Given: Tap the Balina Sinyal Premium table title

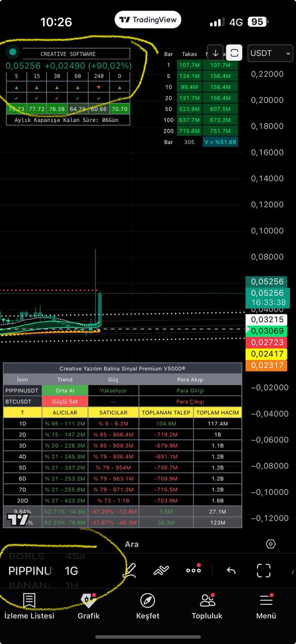Looking at the screenshot, I should 122,369.
